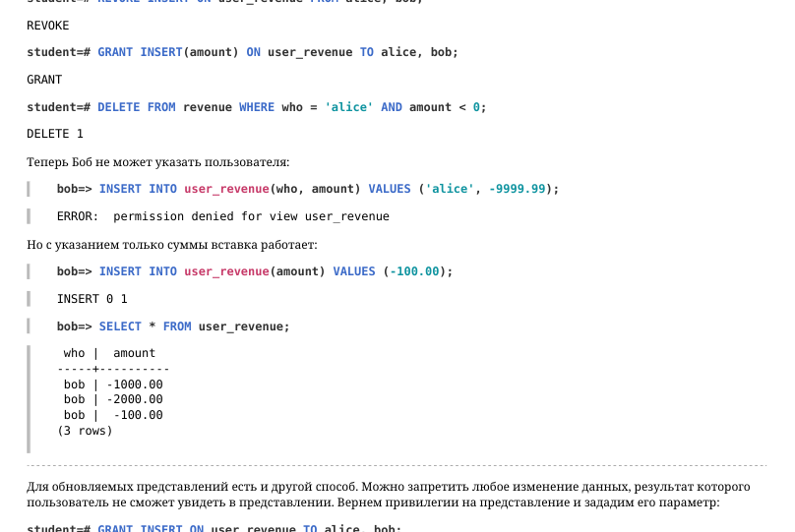The height and width of the screenshot is (532, 795).
Task: Click the paragraph 'Теперь Боб не может указать пользователя'
Action: (158, 162)
